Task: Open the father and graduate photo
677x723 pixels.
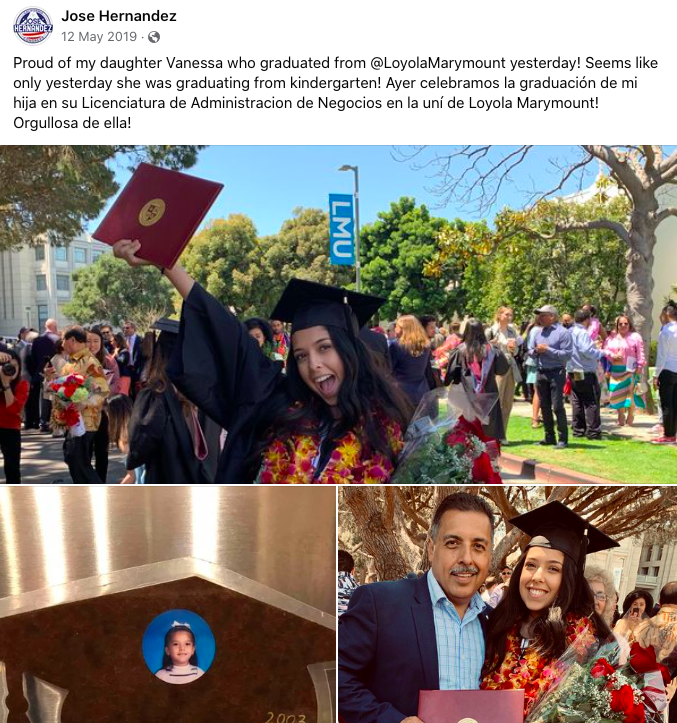Action: (x=508, y=604)
